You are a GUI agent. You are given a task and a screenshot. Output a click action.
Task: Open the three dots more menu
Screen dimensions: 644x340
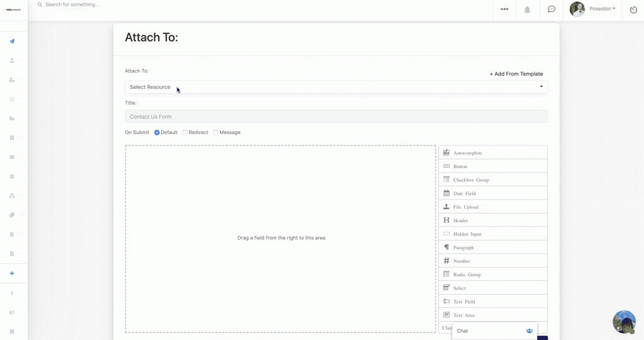[x=504, y=9]
